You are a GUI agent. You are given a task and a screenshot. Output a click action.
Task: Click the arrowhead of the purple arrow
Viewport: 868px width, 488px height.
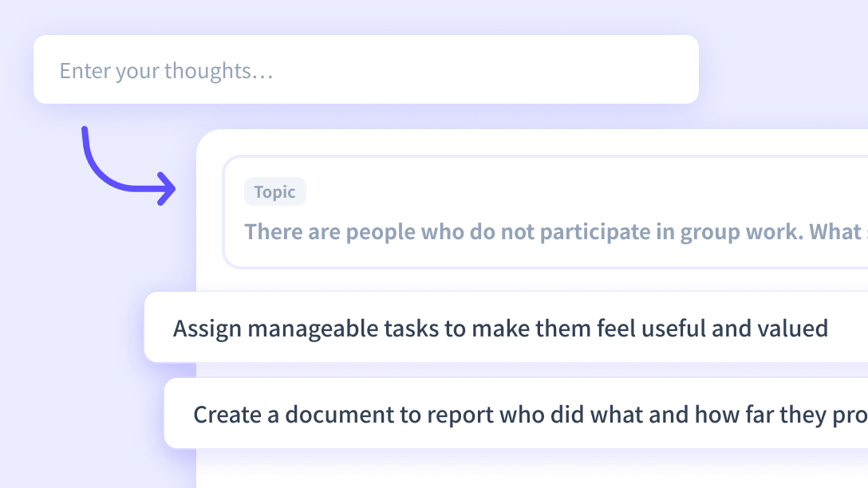coord(168,189)
